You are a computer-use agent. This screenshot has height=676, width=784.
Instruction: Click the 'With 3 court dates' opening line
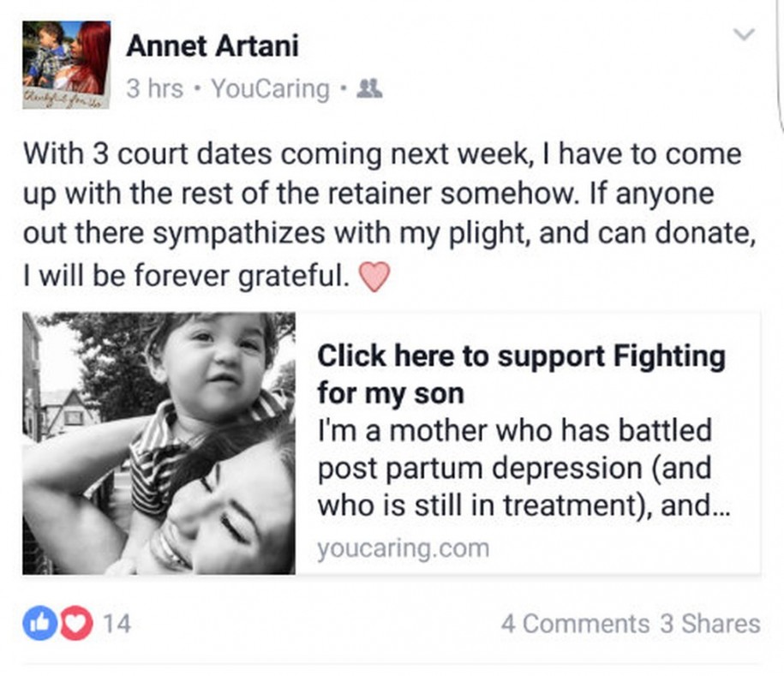[x=382, y=156]
